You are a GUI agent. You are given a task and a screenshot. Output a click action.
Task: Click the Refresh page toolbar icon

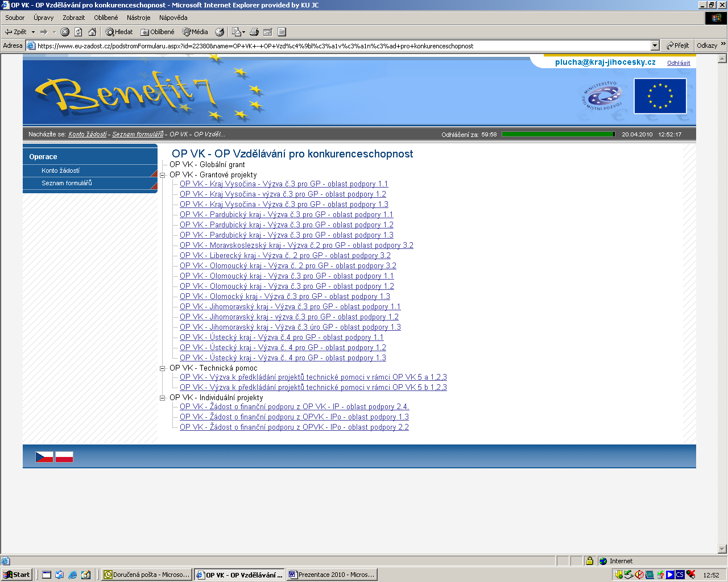pos(78,32)
